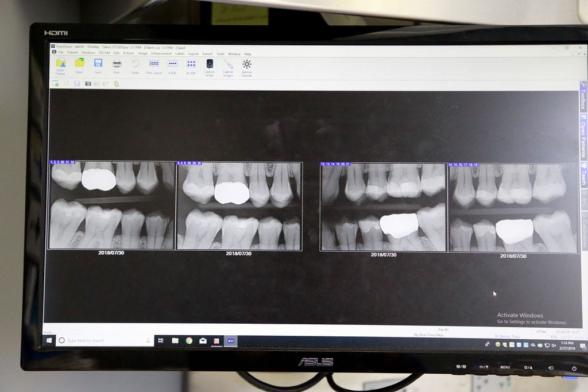
Task: Open the Database menu
Action: (88, 53)
